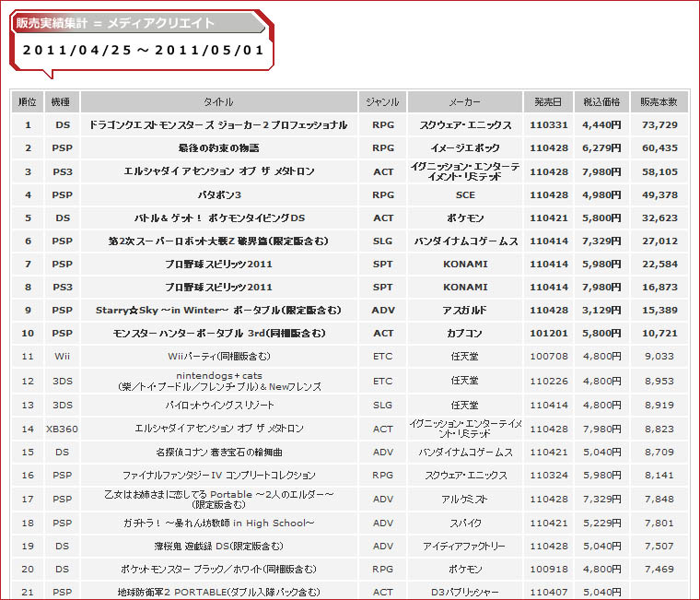Click price 4,440円
This screenshot has height=600, width=700.
(601, 125)
